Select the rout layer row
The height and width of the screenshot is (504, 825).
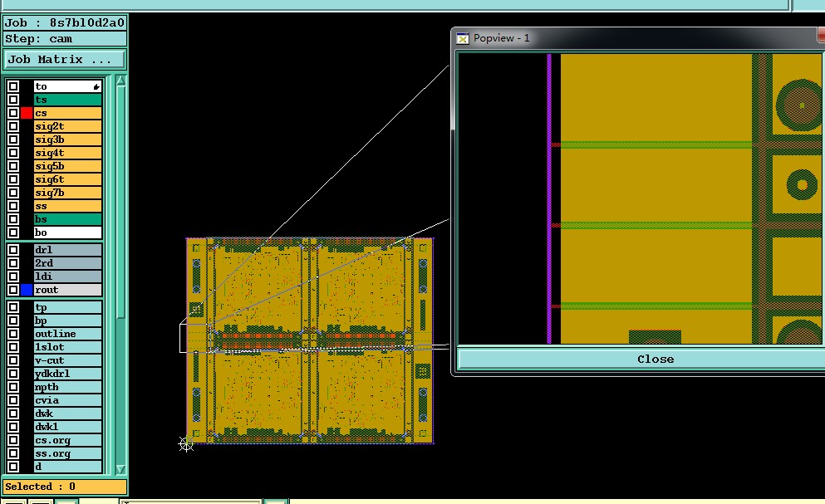tap(68, 290)
